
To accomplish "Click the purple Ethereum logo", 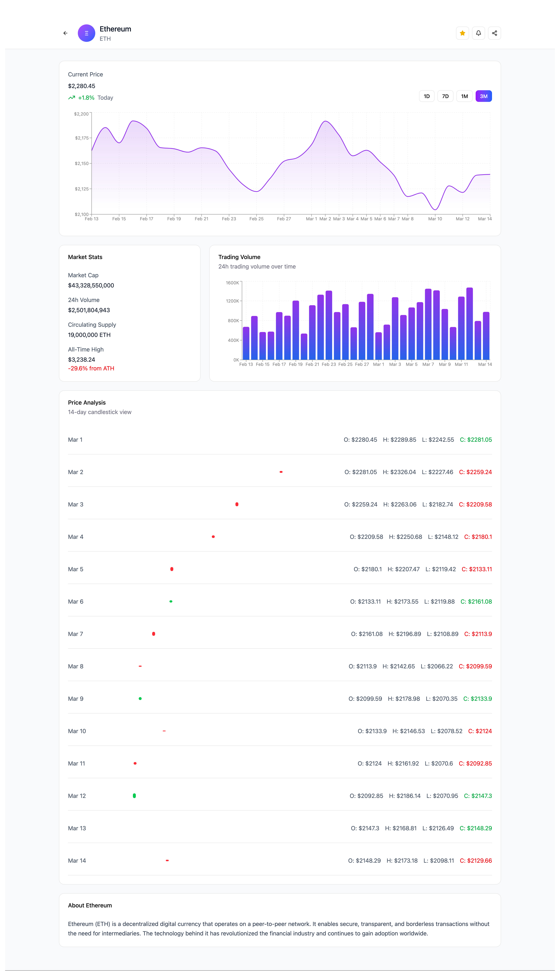I will (x=87, y=33).
